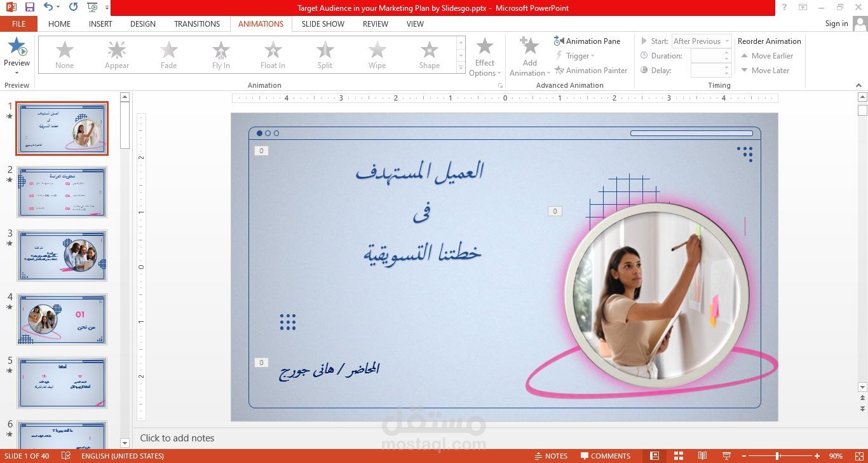The width and height of the screenshot is (868, 463).
Task: Save the presentation with the floppy disk icon
Action: point(30,8)
